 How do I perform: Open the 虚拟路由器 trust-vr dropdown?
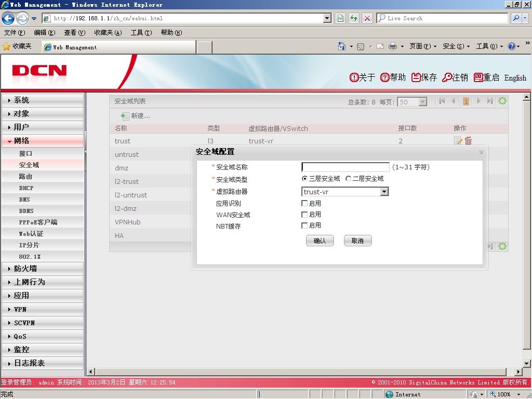[x=384, y=192]
